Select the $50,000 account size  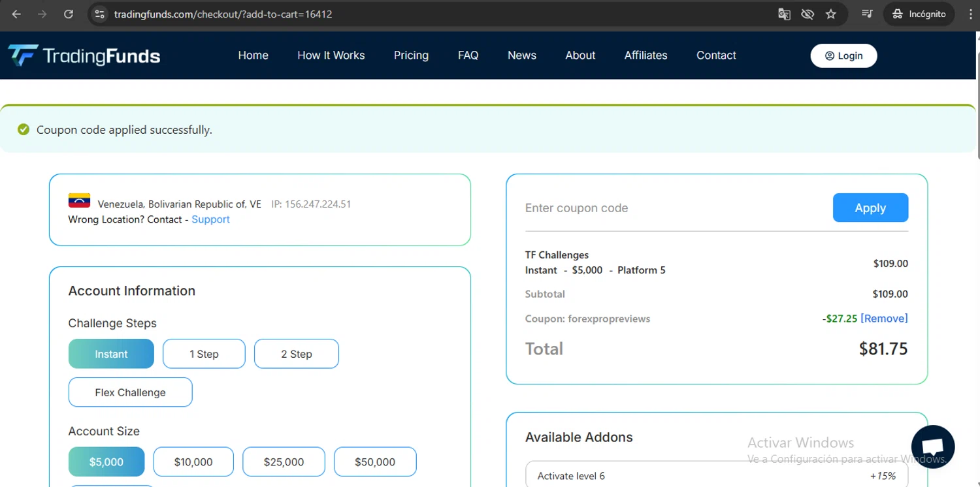(375, 462)
